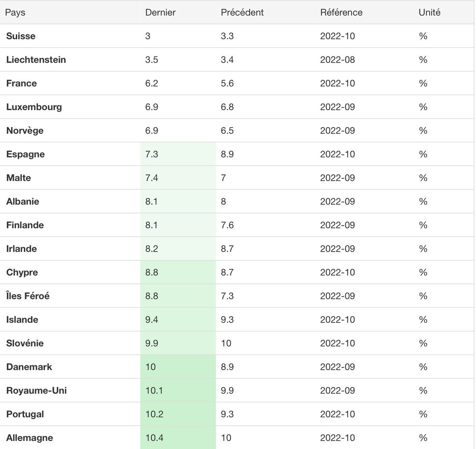Viewport: 476px width, 449px height.
Task: Open the Îles Féroé link
Action: tap(28, 296)
